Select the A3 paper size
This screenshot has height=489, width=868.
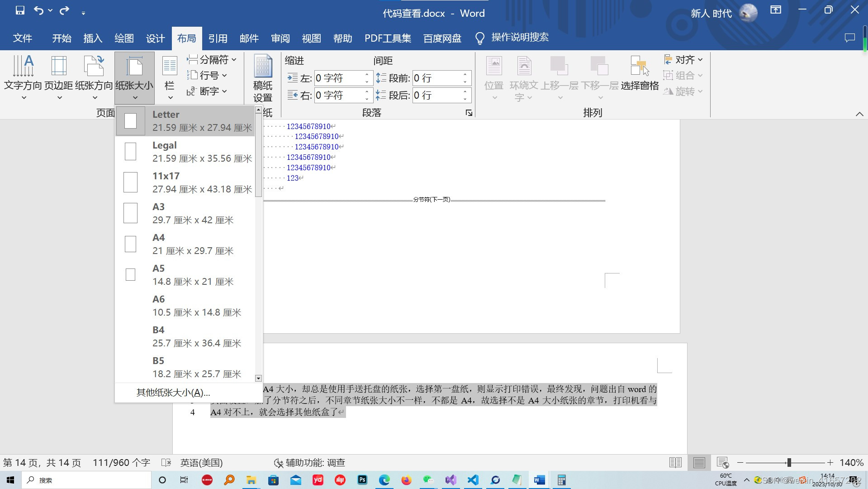click(185, 213)
